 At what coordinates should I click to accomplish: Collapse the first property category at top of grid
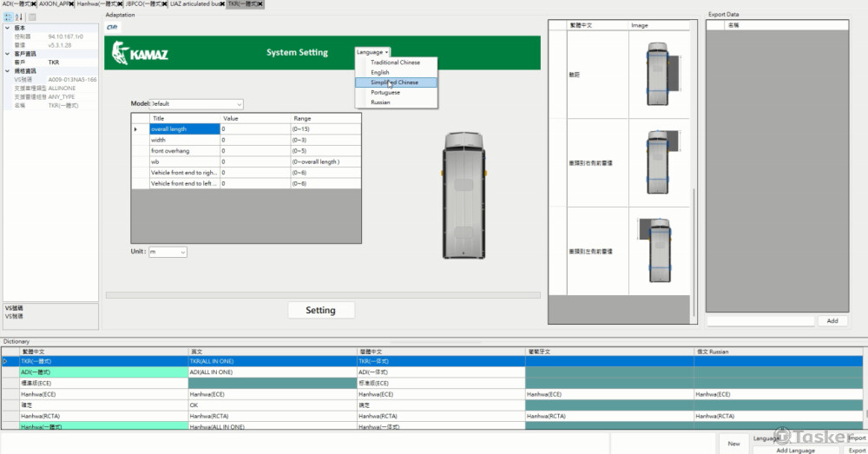7,29
